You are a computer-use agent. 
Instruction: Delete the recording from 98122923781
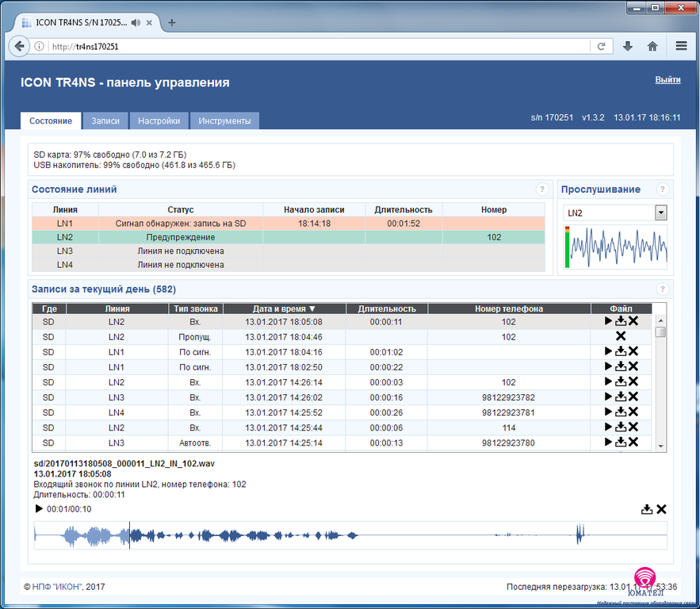tap(633, 412)
